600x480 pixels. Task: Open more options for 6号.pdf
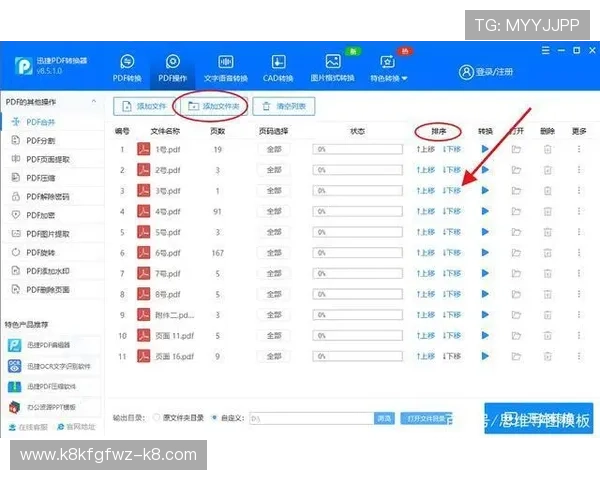(x=578, y=253)
